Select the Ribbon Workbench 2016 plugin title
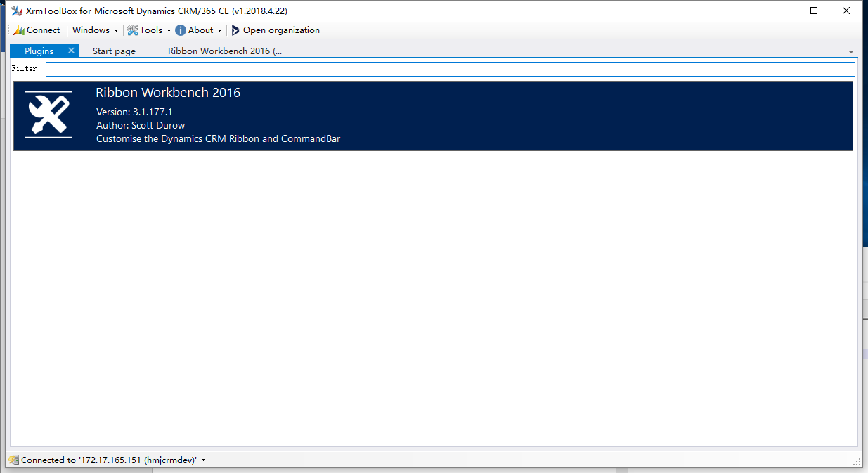Image resolution: width=868 pixels, height=473 pixels. 168,93
